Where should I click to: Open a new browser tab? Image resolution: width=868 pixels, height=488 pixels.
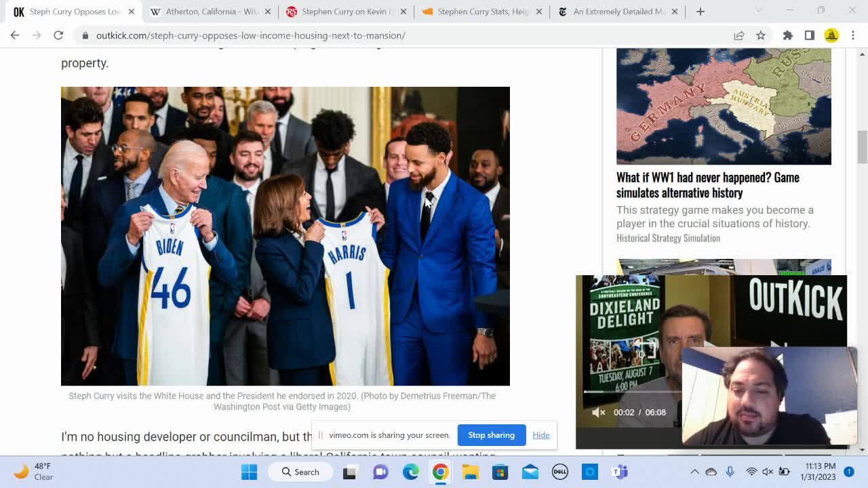(701, 12)
